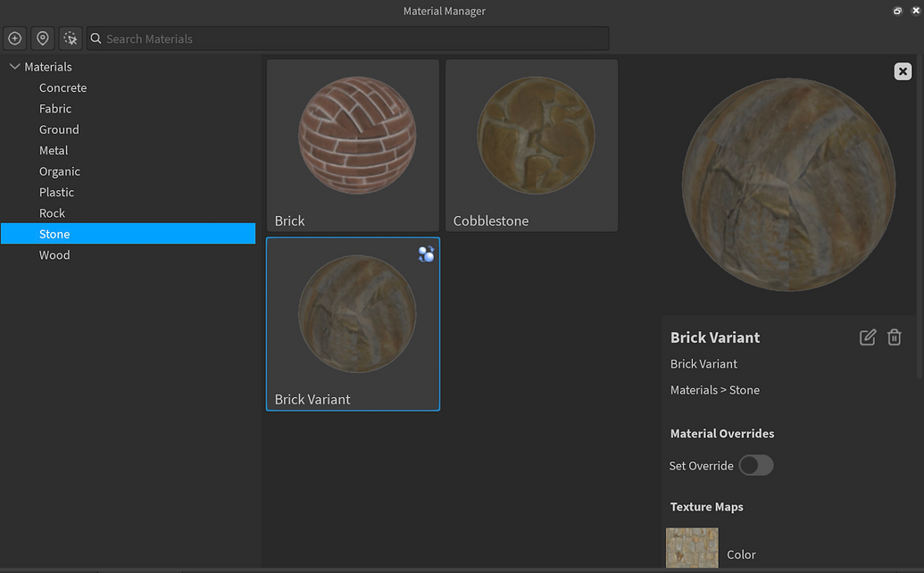The height and width of the screenshot is (573, 924).
Task: Edit the Brick Variant with pencil icon
Action: tap(867, 337)
